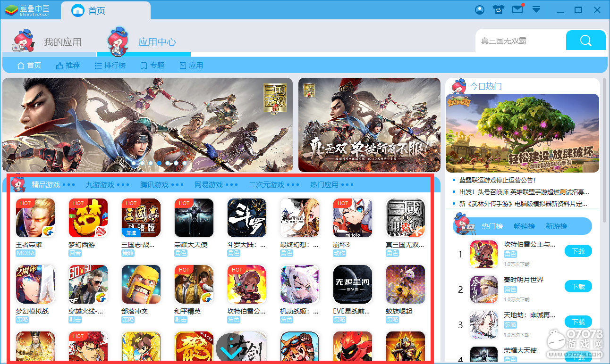
Task: Open the 穿越火线 game icon
Action: 88,284
